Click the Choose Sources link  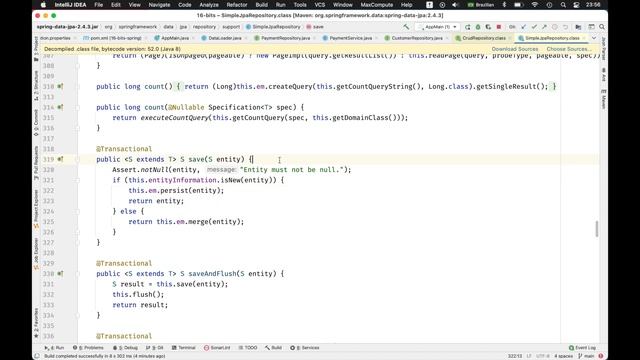click(x=569, y=49)
